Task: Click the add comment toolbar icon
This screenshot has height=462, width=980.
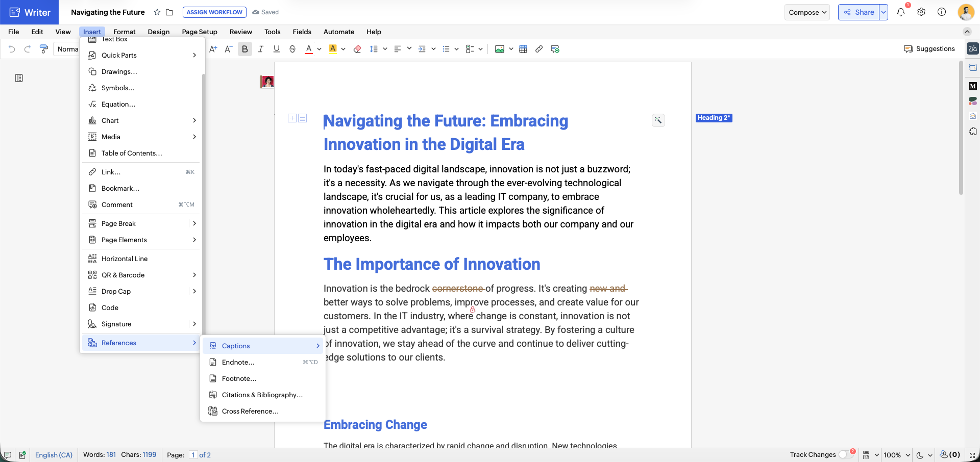Action: (x=555, y=49)
